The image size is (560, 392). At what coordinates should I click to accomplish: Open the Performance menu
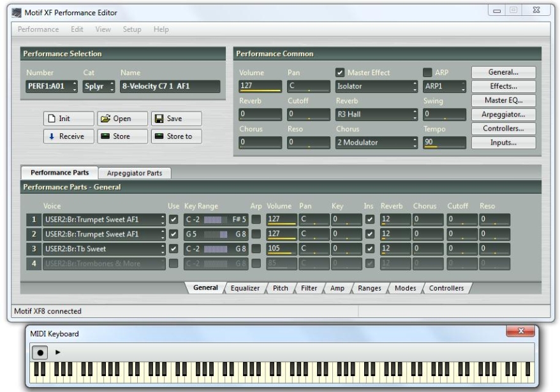[x=38, y=29]
